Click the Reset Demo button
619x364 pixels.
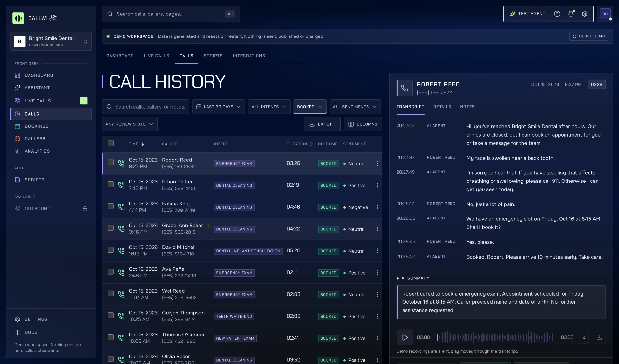click(x=589, y=36)
